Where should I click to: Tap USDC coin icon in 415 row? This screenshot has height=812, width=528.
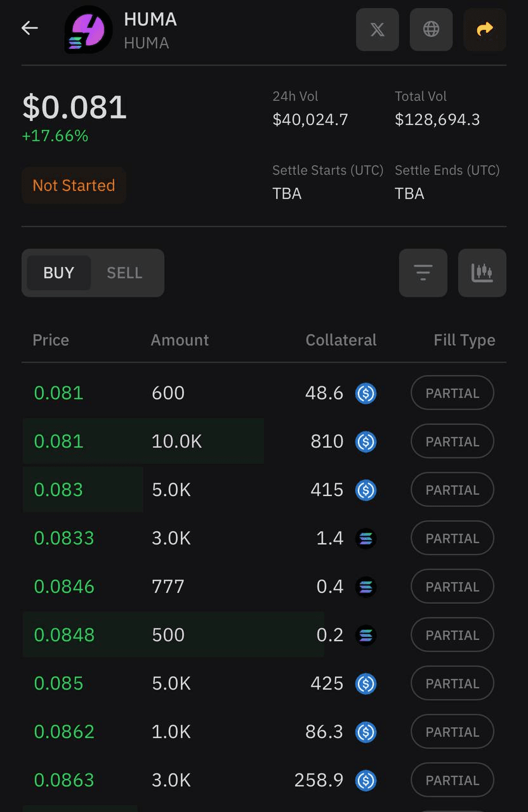[366, 490]
